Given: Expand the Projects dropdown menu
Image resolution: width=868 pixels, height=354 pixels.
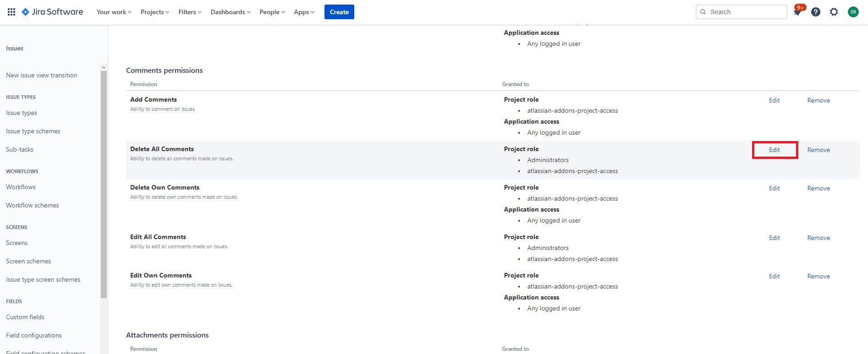Looking at the screenshot, I should [x=154, y=12].
